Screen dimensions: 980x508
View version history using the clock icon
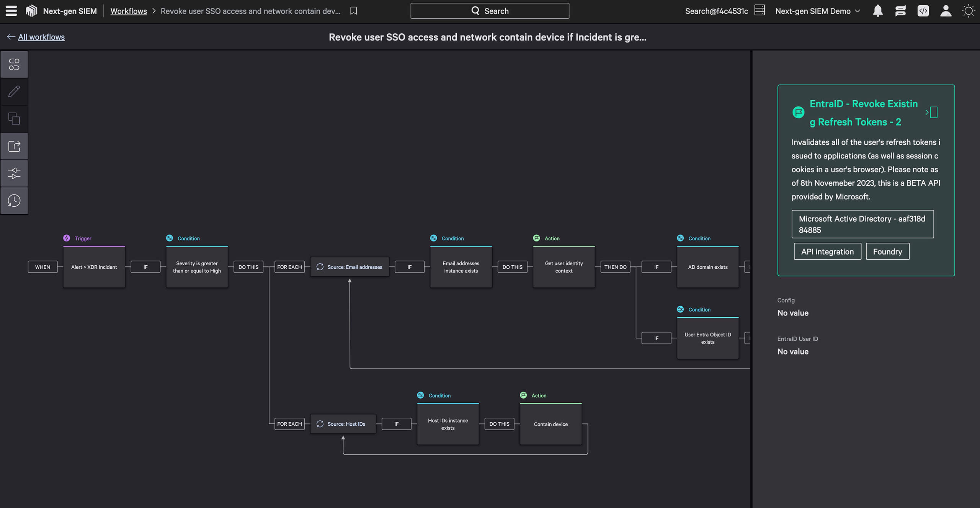(x=14, y=200)
